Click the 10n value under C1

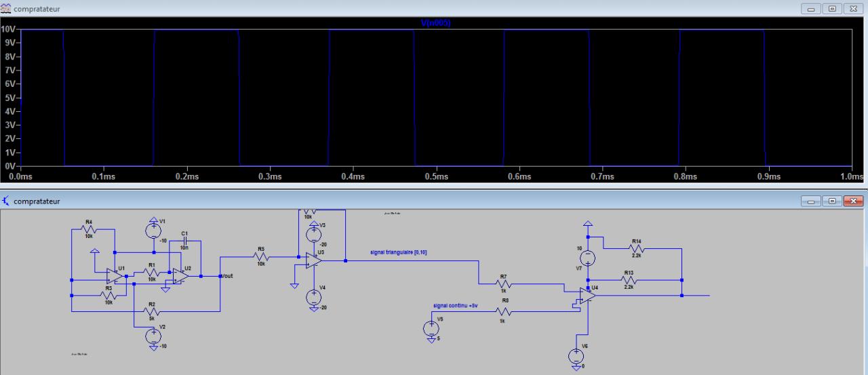point(184,249)
